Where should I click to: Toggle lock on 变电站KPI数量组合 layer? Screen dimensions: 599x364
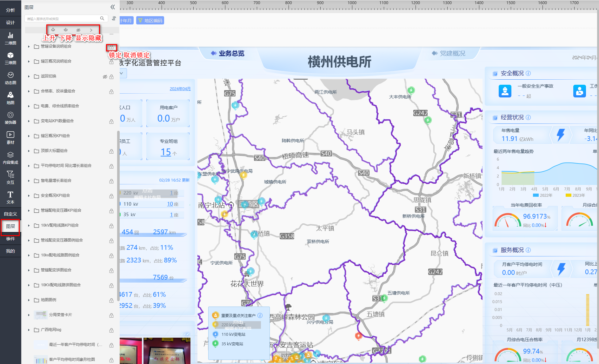111,122
